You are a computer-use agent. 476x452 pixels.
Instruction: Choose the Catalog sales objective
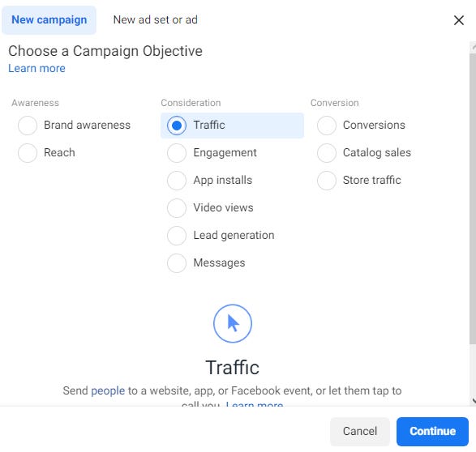click(327, 153)
